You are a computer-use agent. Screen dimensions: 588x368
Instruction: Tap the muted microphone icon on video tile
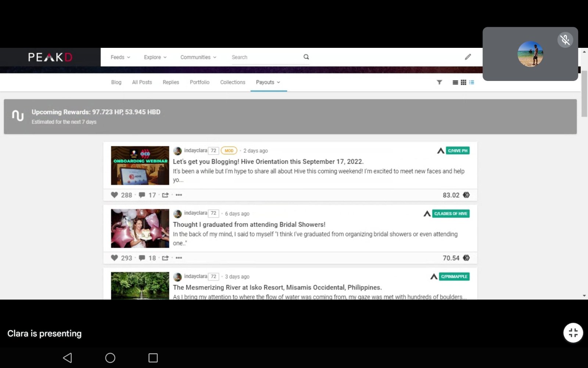(x=565, y=40)
